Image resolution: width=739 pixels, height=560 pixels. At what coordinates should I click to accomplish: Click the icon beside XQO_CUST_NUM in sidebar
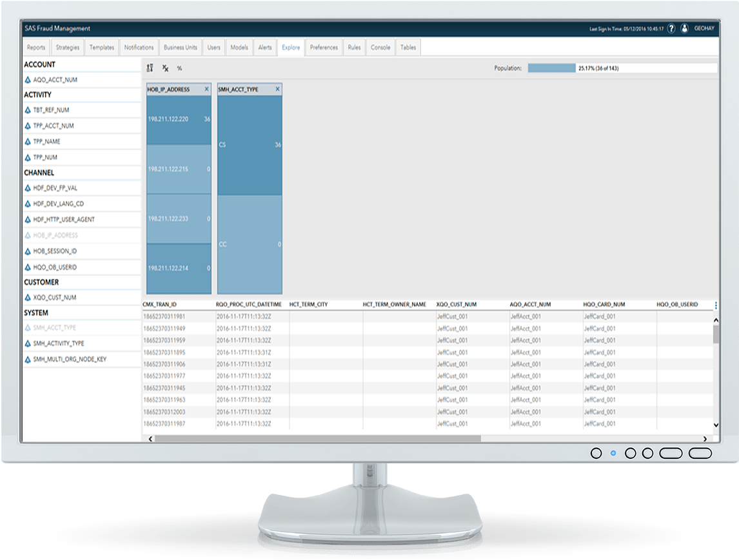pos(28,298)
